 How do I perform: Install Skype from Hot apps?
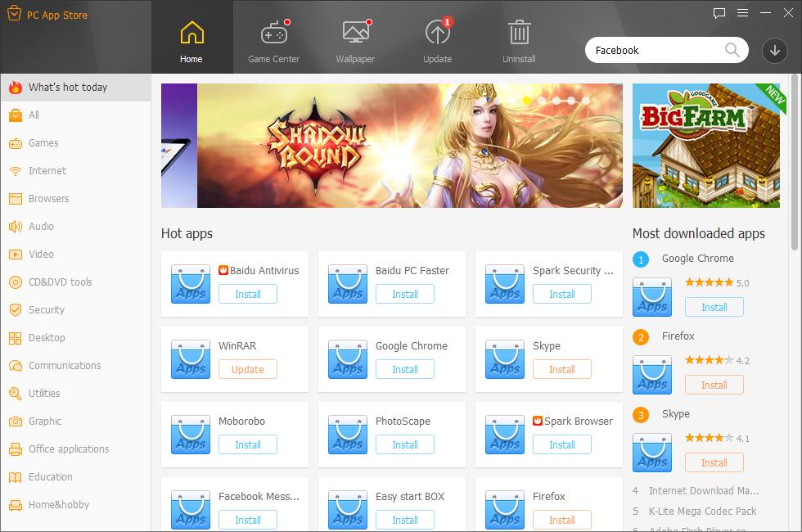561,369
